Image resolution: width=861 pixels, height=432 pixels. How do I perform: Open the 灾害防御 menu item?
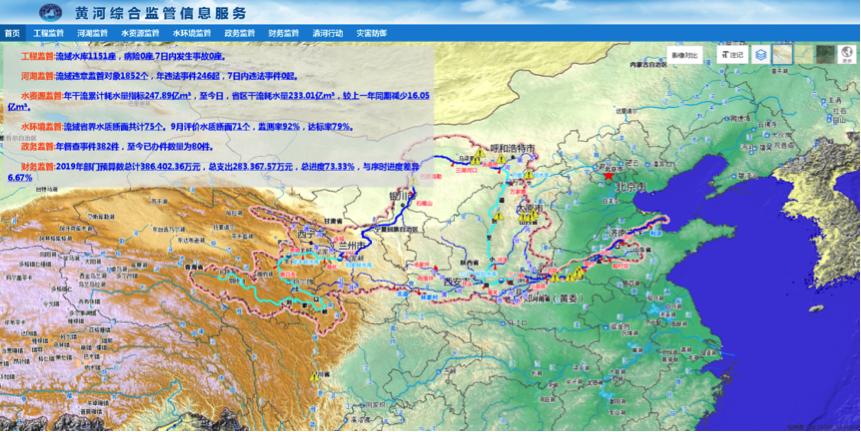(371, 33)
